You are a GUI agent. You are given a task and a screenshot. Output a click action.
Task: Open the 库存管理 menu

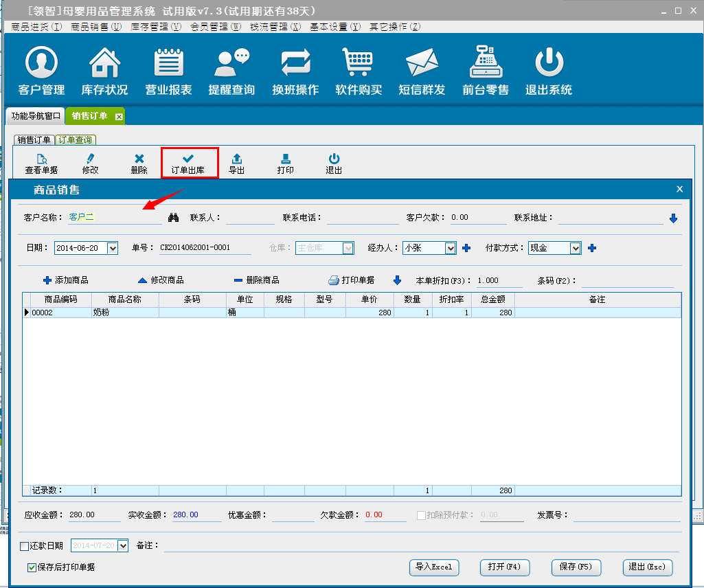pyautogui.click(x=155, y=27)
